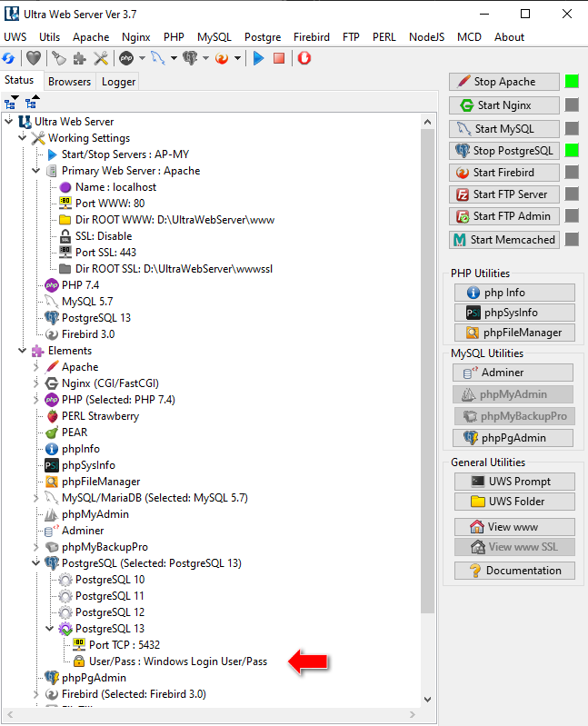Open the Apache menu
Viewport: 588px width, 726px height.
(x=91, y=37)
